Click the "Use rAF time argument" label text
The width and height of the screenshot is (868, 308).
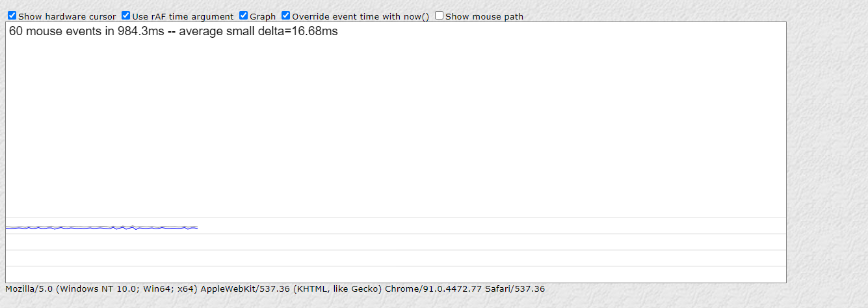point(183,17)
